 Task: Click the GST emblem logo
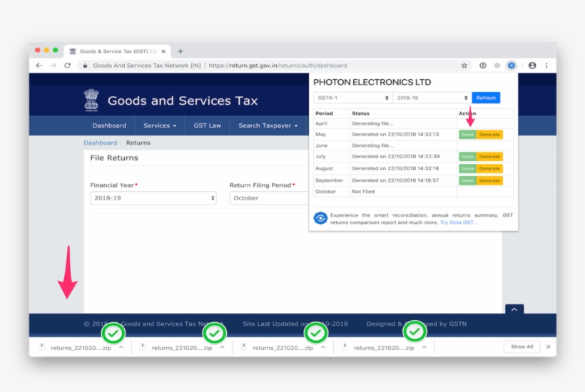point(91,100)
